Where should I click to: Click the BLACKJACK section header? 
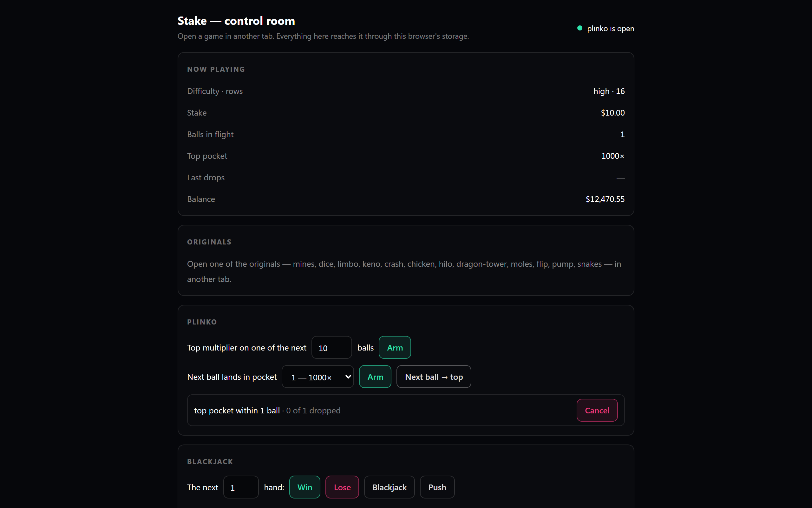[210, 462]
